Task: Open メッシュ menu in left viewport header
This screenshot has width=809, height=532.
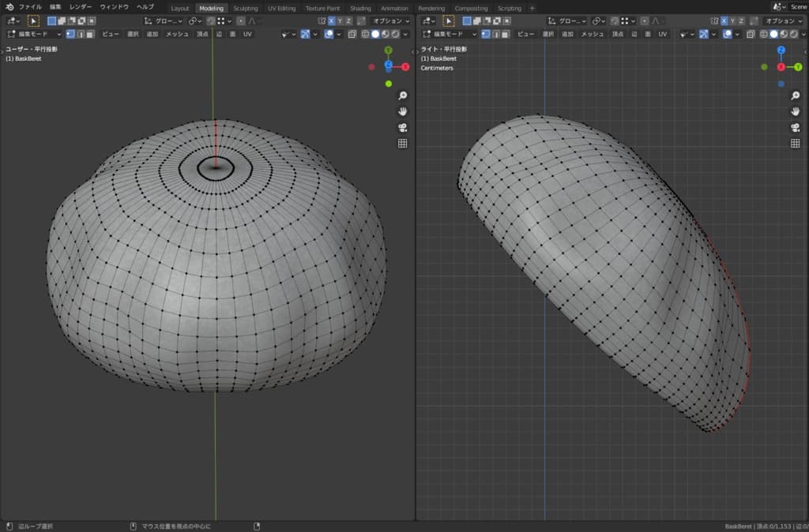Action: pos(177,34)
